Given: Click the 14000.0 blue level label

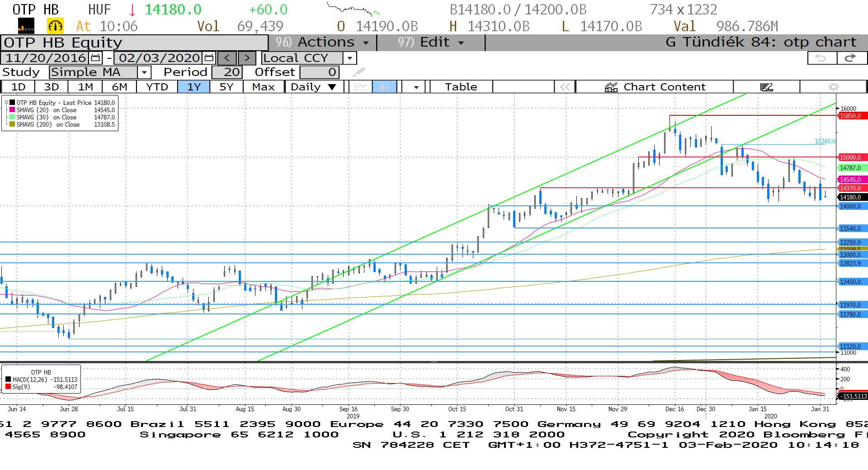Looking at the screenshot, I should tap(852, 206).
